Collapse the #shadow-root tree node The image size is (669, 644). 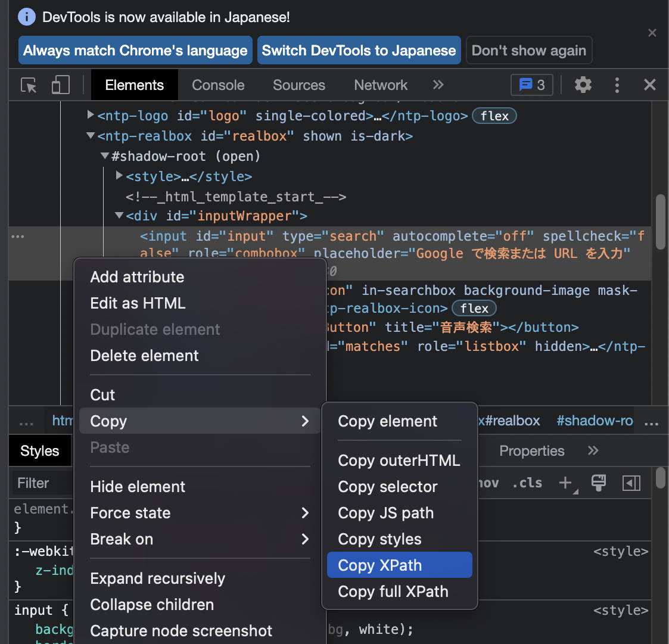tap(104, 156)
